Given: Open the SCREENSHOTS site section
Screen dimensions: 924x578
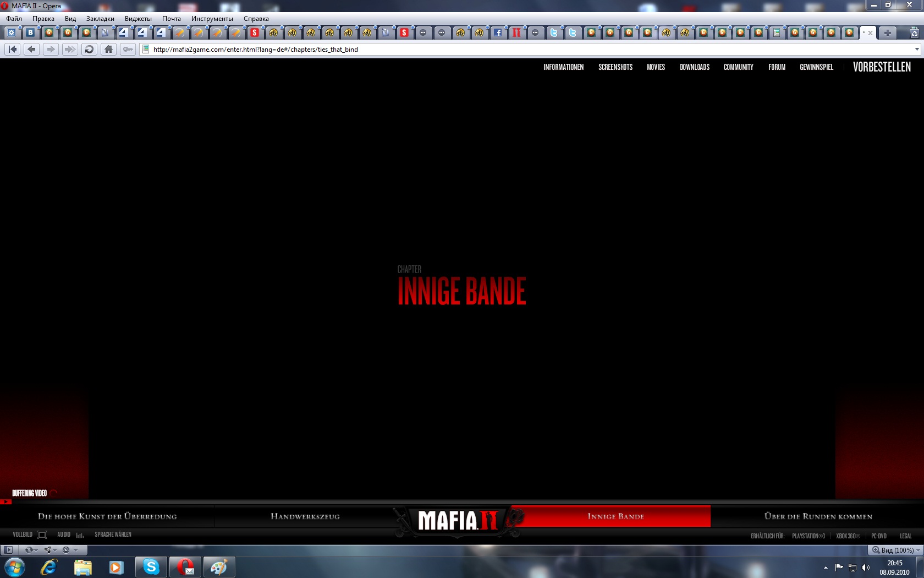Looking at the screenshot, I should pyautogui.click(x=615, y=67).
